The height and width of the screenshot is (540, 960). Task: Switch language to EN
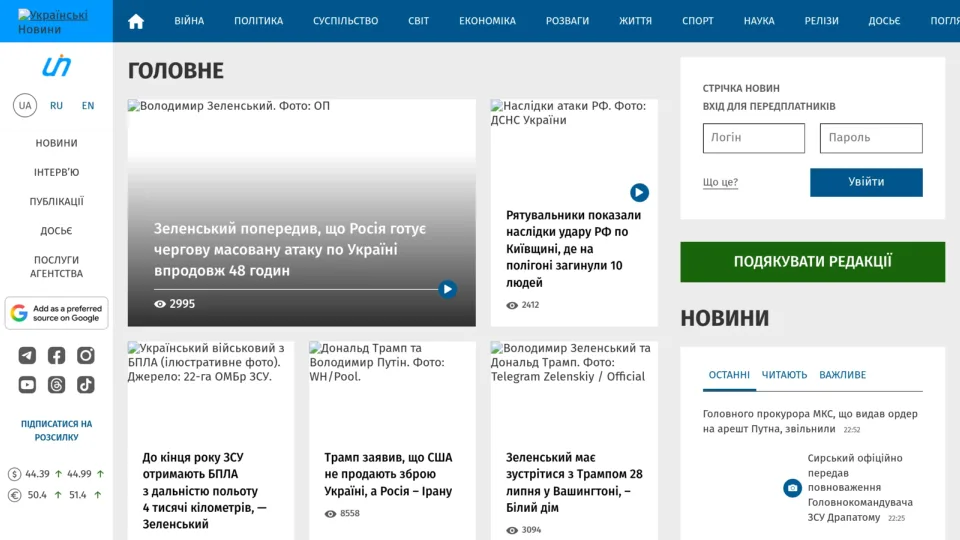point(88,105)
